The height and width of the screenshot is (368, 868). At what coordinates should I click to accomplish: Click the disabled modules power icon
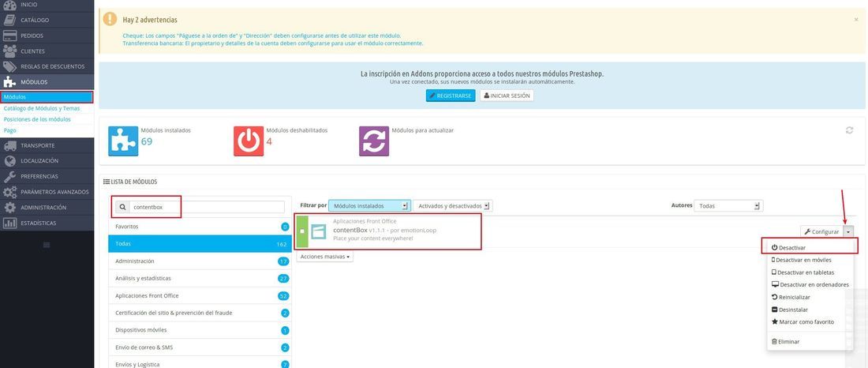pos(249,141)
